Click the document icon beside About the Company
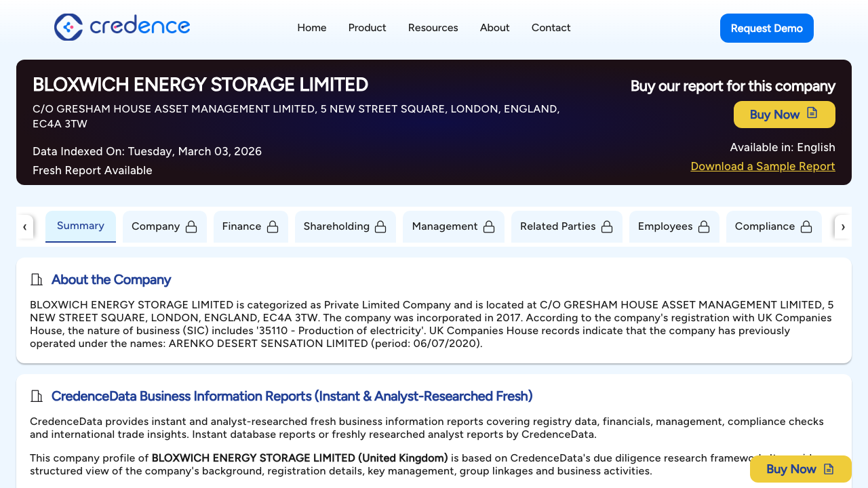 (x=36, y=279)
